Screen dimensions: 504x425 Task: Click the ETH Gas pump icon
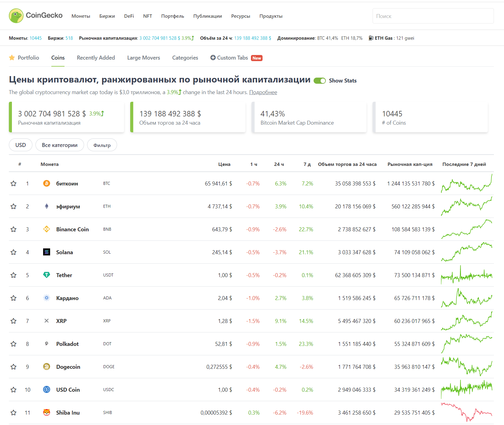(x=371, y=38)
